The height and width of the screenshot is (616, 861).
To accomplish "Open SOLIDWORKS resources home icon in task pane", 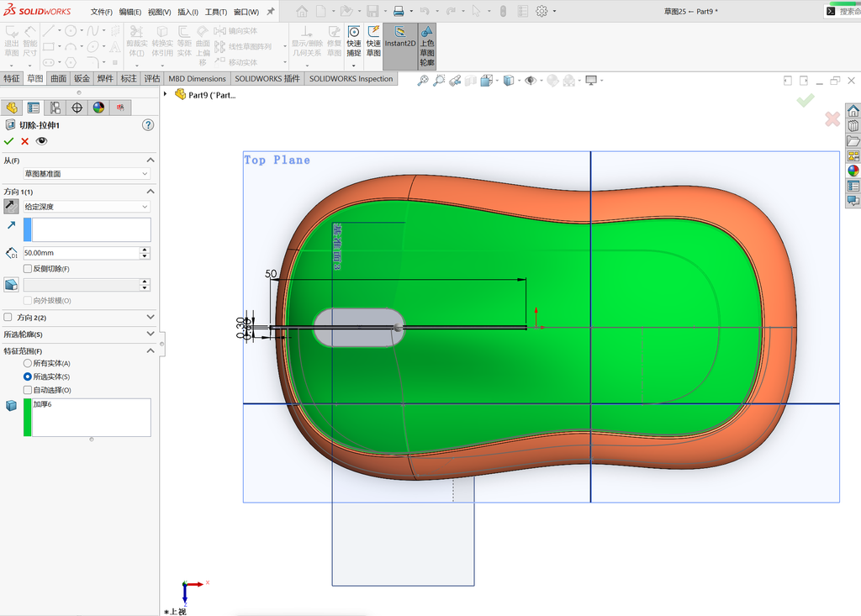I will [x=853, y=111].
